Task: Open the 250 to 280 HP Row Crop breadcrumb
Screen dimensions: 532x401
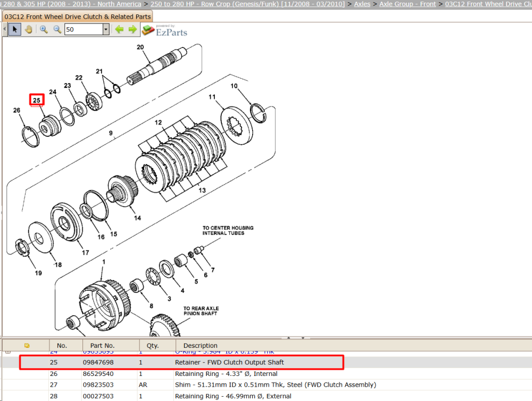Action: pyautogui.click(x=247, y=4)
